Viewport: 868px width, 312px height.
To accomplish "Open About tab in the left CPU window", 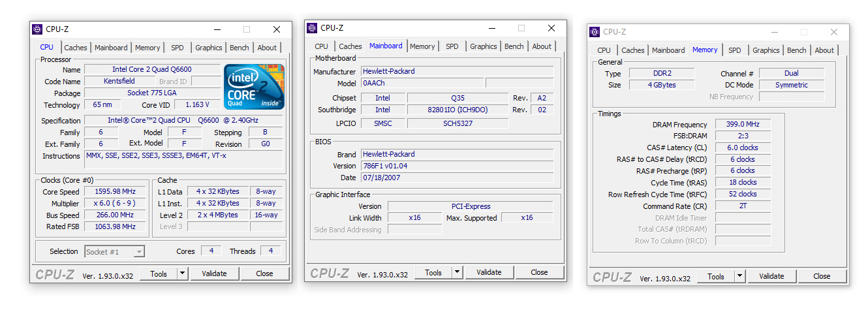I will (267, 48).
